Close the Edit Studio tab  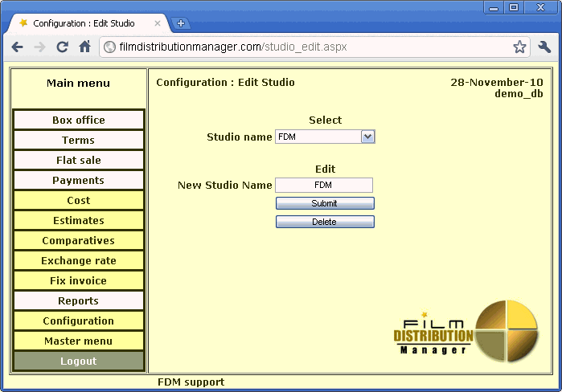point(158,23)
